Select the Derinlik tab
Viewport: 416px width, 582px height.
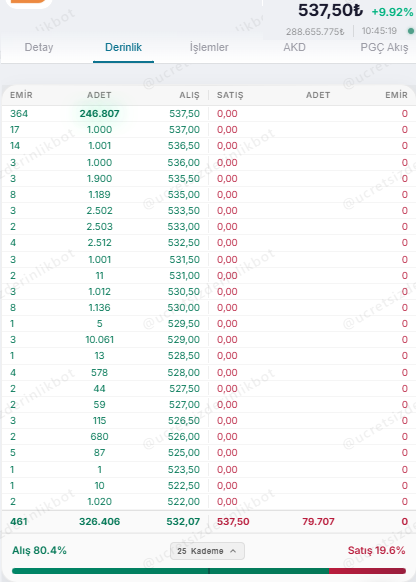coord(123,47)
